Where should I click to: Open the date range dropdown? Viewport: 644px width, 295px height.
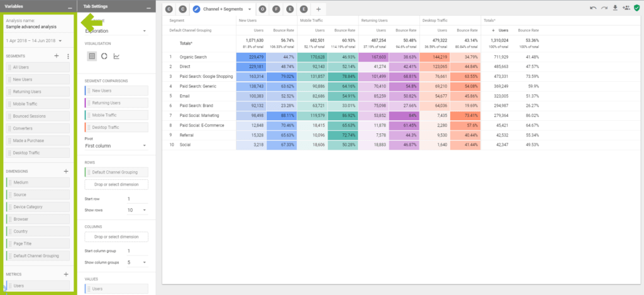pos(33,40)
